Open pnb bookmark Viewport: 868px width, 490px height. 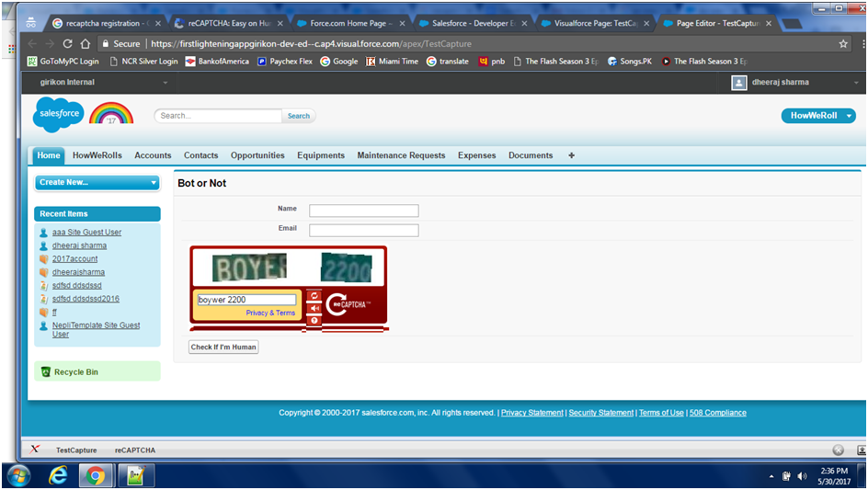tap(492, 62)
